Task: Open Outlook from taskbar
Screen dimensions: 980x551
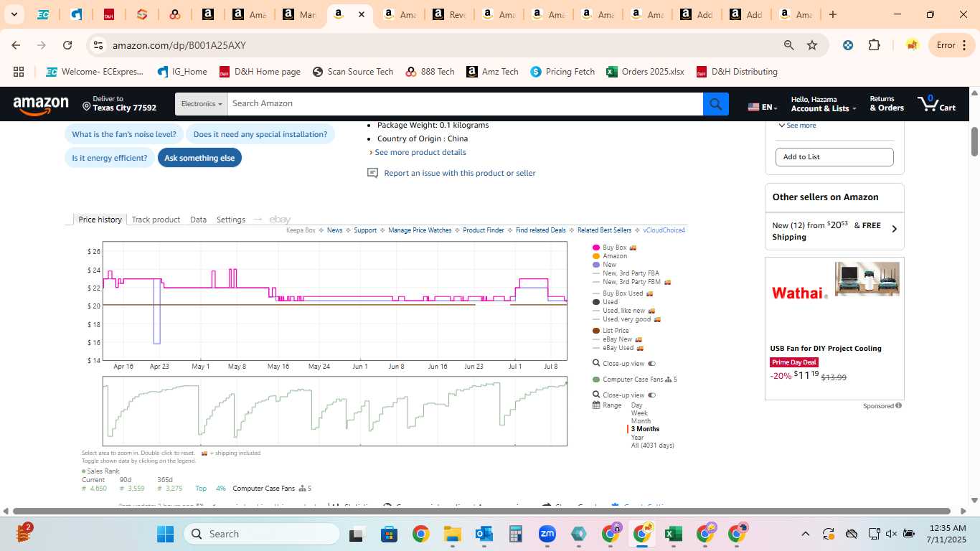Action: (484, 534)
